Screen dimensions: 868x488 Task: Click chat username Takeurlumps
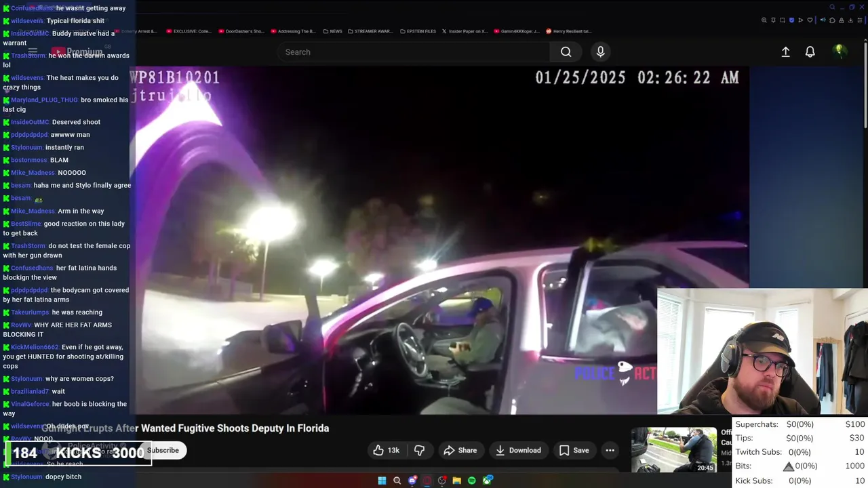(30, 312)
